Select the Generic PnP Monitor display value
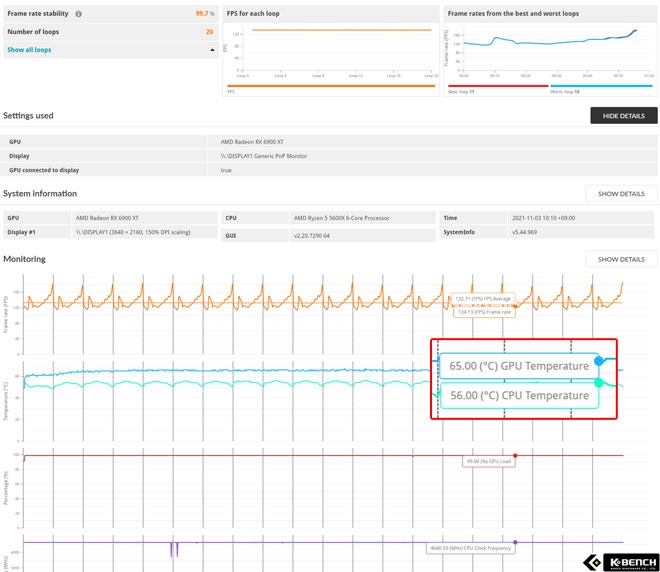 click(264, 156)
